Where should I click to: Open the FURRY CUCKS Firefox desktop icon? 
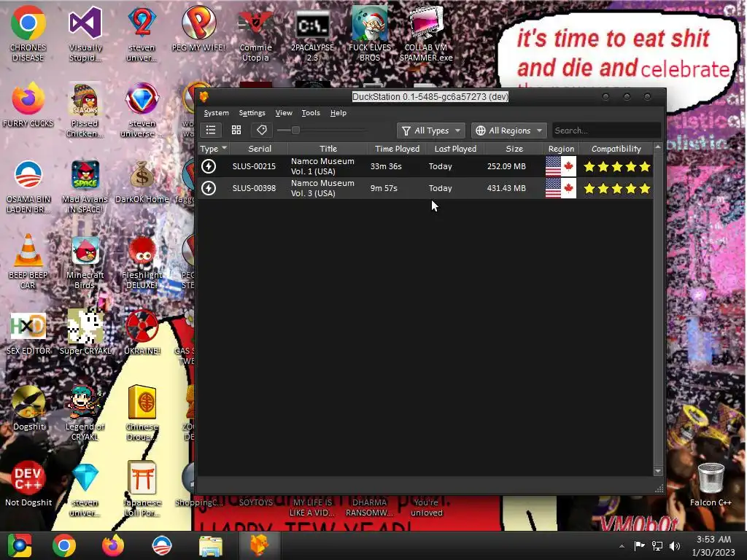pyautogui.click(x=28, y=105)
